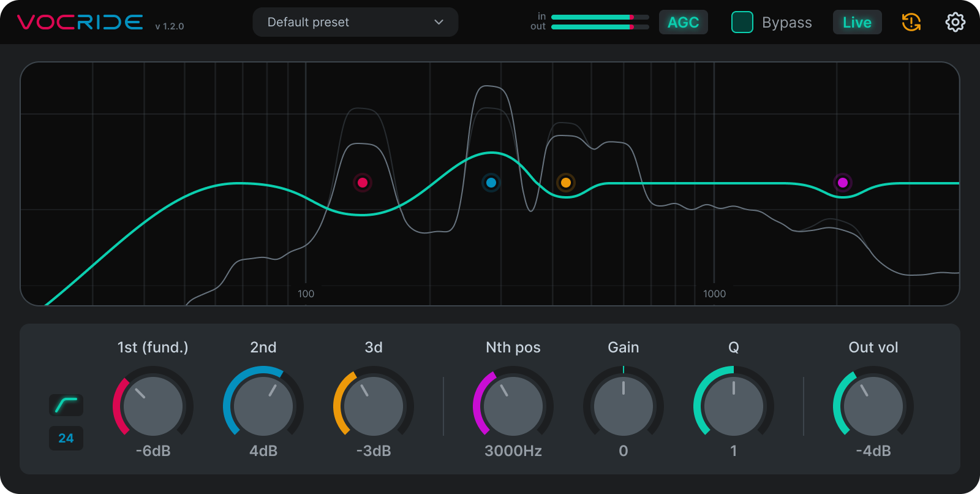
Task: Open the settings gear icon
Action: click(x=955, y=23)
